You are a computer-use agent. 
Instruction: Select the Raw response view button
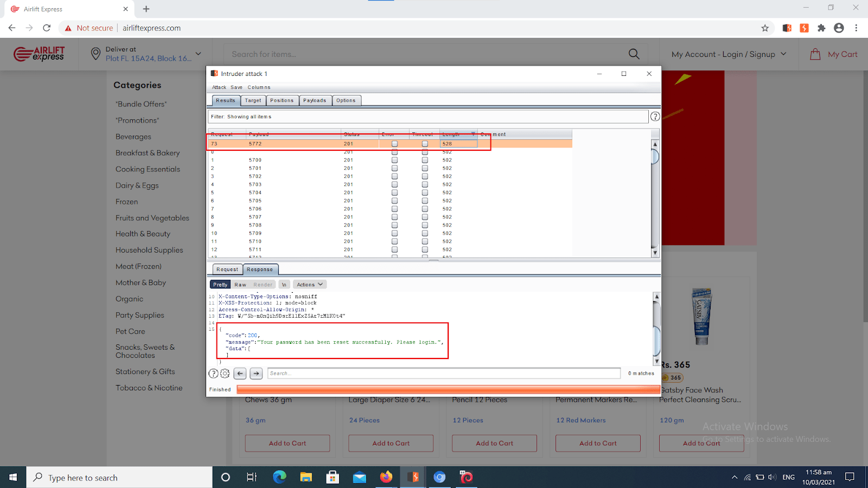point(240,284)
